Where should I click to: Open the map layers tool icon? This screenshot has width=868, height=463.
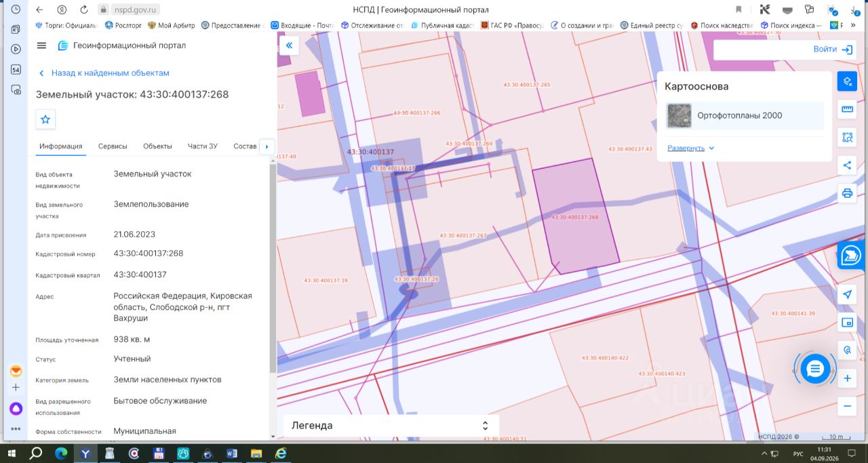pyautogui.click(x=847, y=81)
